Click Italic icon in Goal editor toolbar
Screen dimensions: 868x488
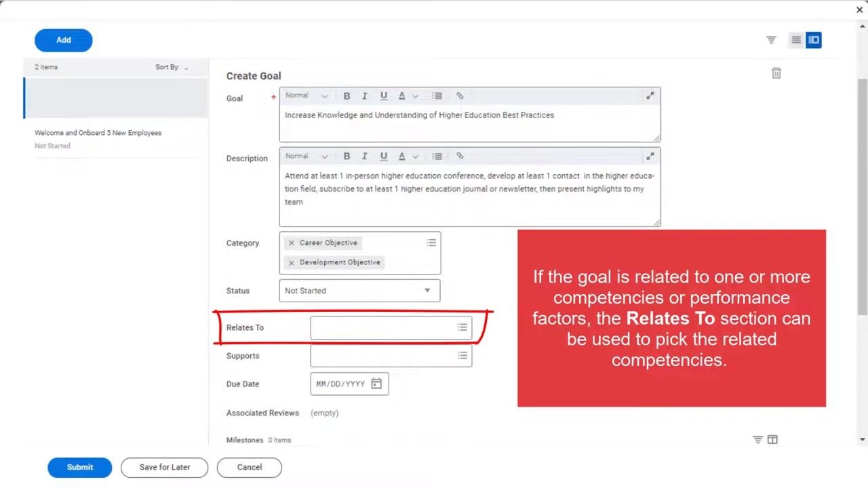tap(365, 96)
